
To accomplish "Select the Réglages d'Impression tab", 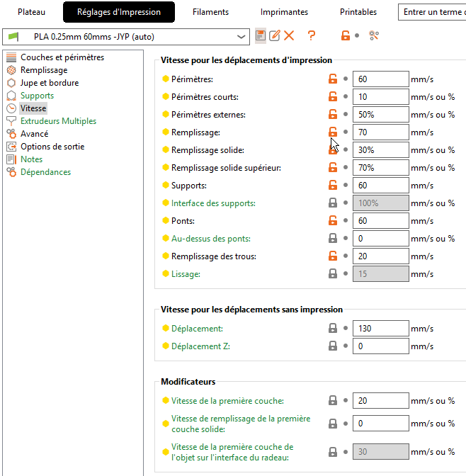I will (x=119, y=12).
